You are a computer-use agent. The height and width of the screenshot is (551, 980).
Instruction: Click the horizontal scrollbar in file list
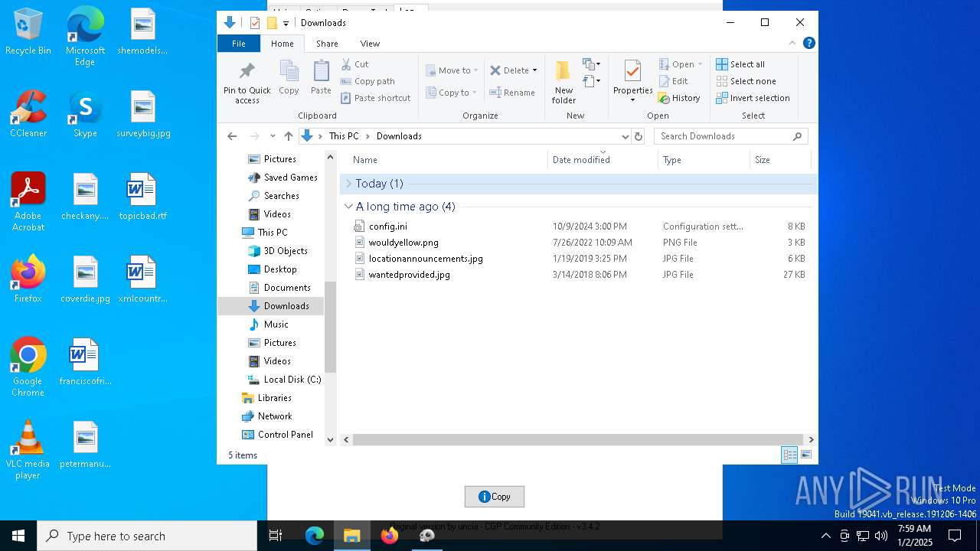pos(580,440)
